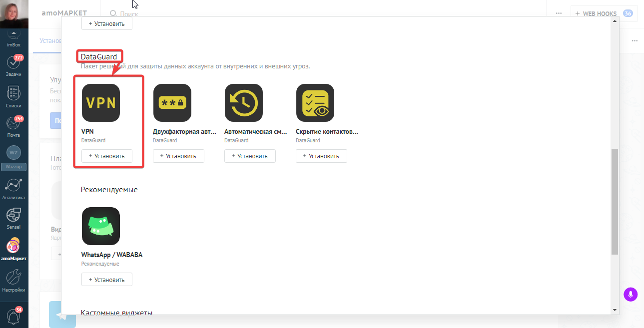Install the VPN widget
The image size is (644, 328).
coord(107,156)
